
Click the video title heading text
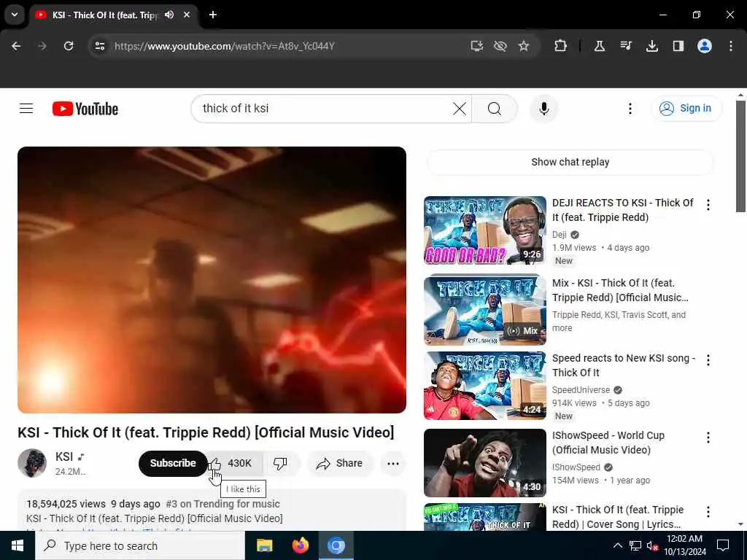[x=206, y=432]
